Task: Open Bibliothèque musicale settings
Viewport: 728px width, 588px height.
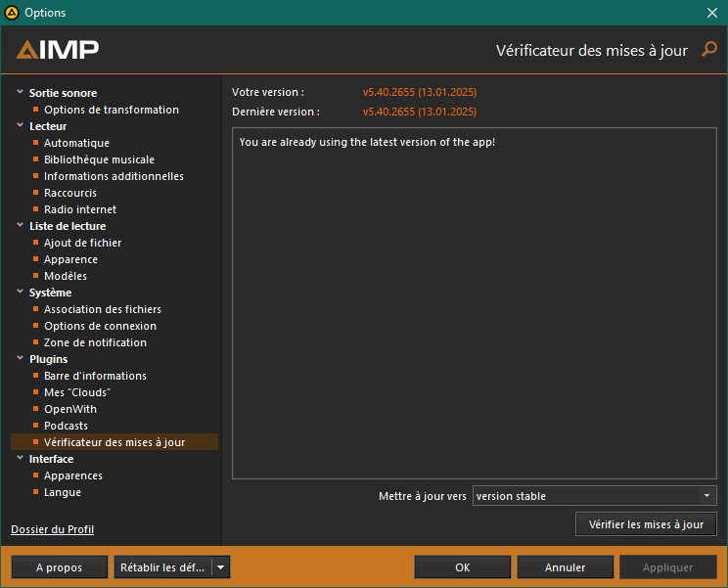Action: (x=100, y=159)
